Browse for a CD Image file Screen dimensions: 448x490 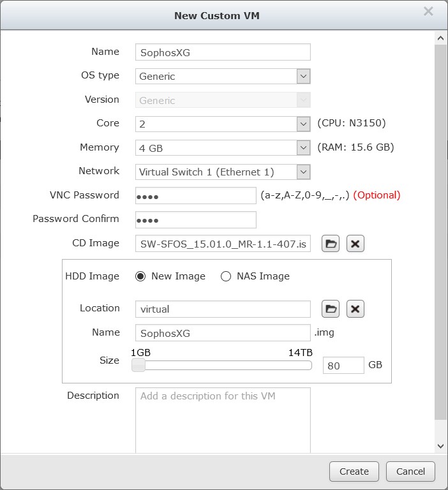(x=331, y=244)
